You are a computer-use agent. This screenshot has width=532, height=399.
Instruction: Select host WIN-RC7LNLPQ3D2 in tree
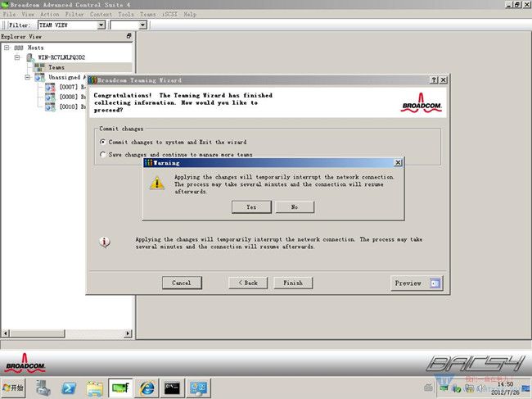click(x=61, y=57)
